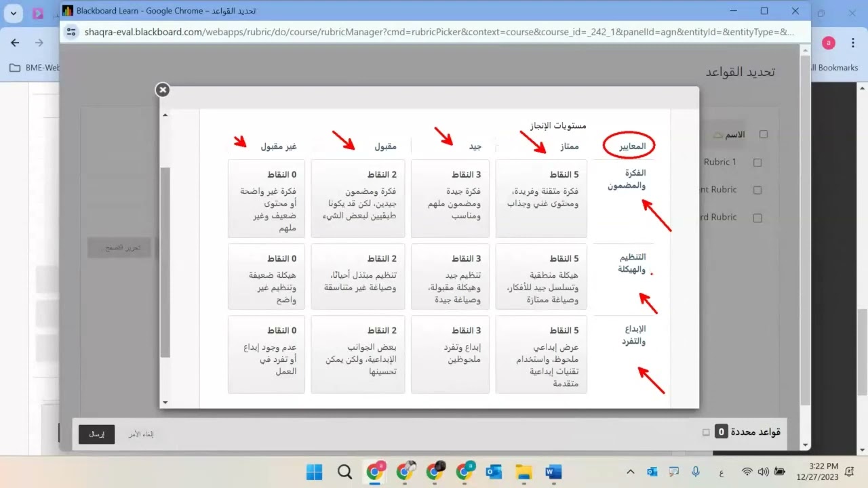Open tab search dropdown in background Chrome

click(13, 13)
